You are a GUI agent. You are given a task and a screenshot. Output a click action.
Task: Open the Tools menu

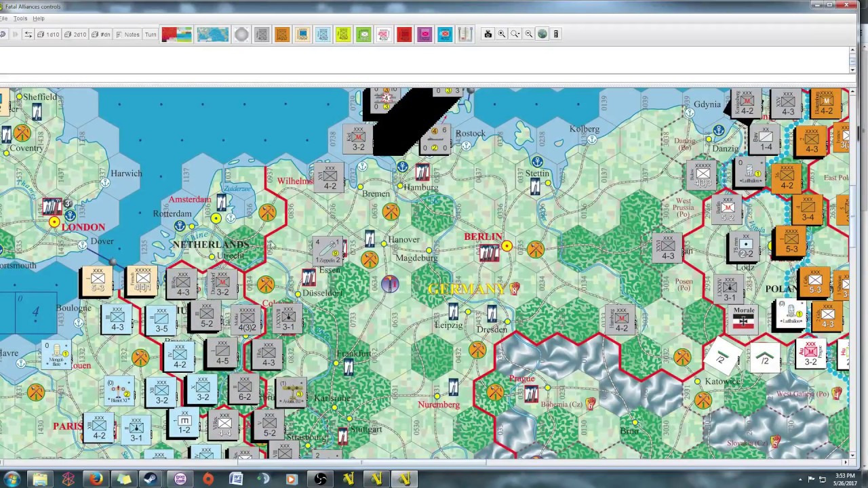tap(20, 18)
